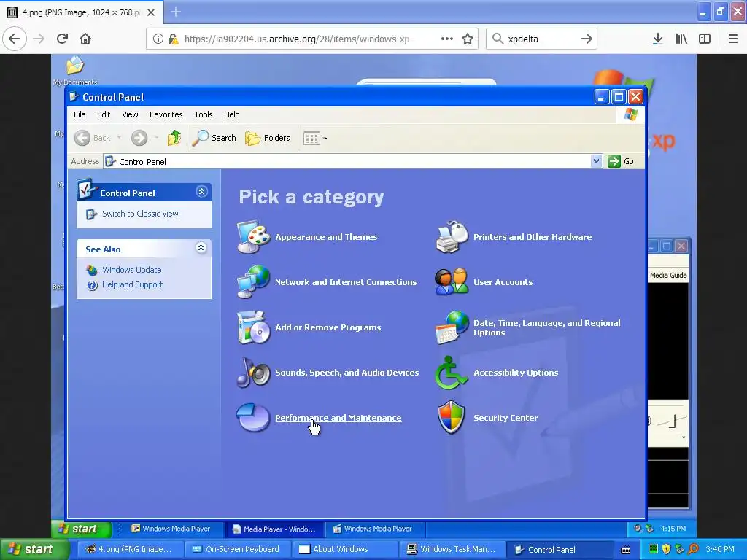Click the search go arrow
This screenshot has height=560, width=747.
point(587,39)
